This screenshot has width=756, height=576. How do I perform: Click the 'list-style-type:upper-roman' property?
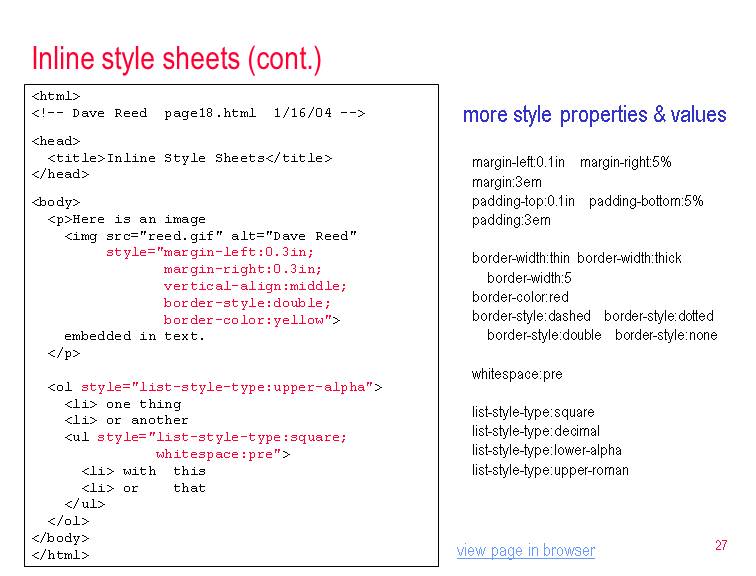coord(550,470)
